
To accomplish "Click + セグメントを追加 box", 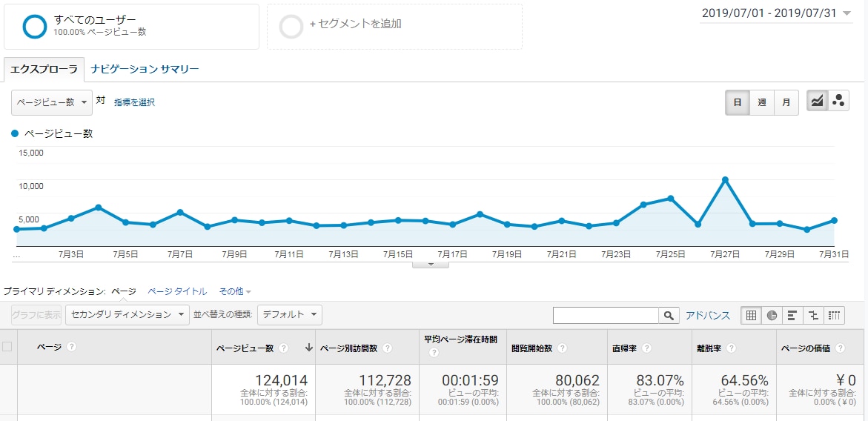I will coord(394,27).
